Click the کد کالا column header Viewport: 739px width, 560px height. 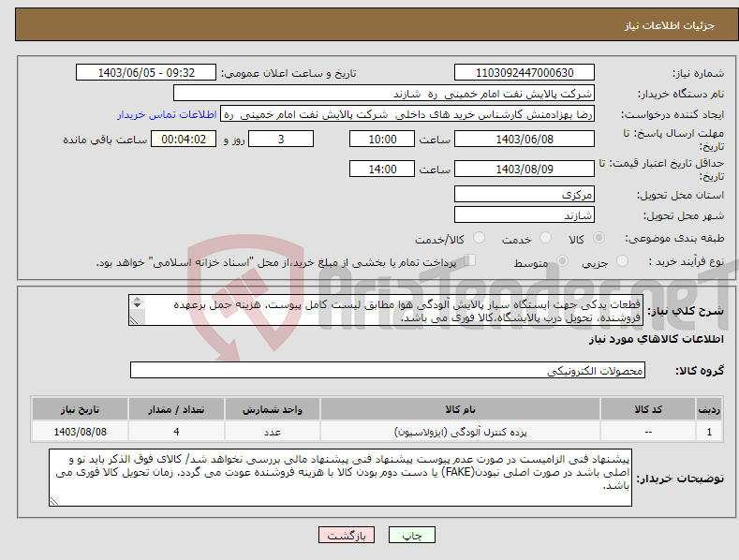tap(648, 409)
